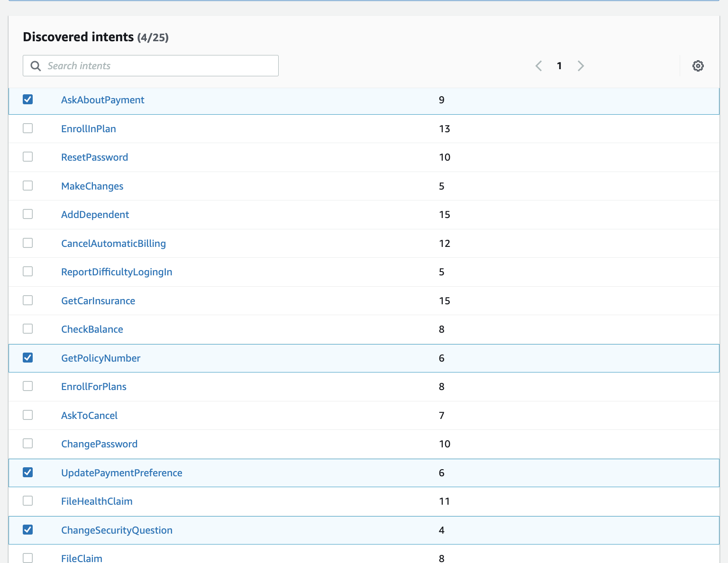The image size is (728, 563).
Task: Select the EnrollInPlan checkbox
Action: (x=28, y=128)
